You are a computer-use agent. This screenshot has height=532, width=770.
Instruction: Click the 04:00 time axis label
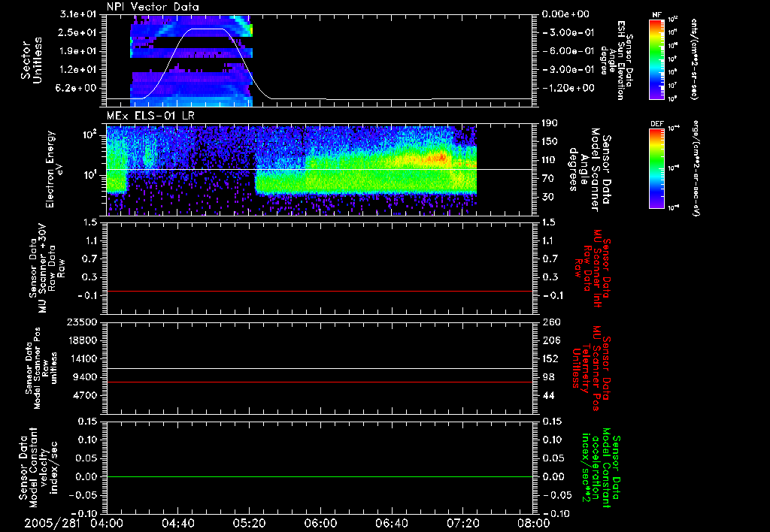(x=107, y=523)
